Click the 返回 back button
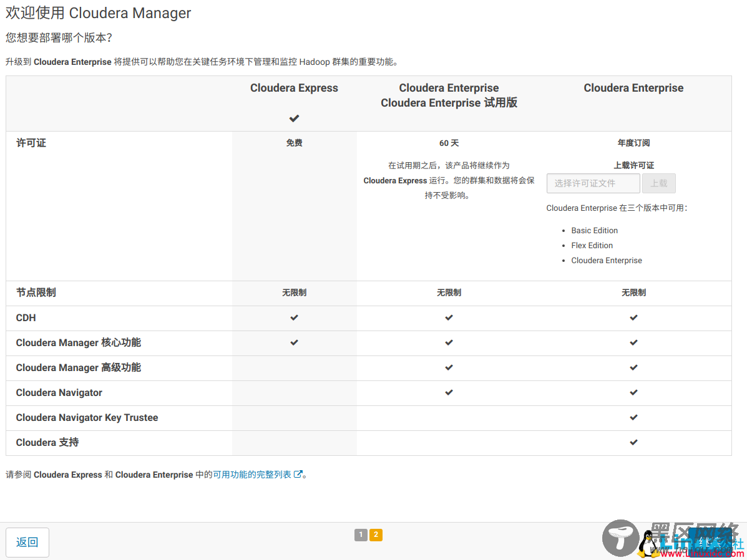Screen dimensions: 747x560 tap(27, 543)
